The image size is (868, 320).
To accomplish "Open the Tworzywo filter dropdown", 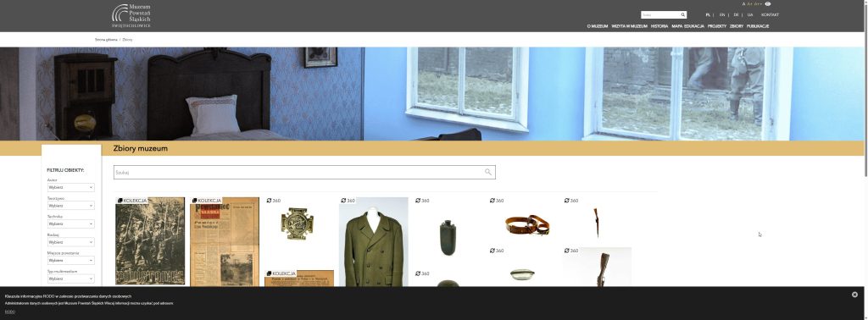I will 71,206.
